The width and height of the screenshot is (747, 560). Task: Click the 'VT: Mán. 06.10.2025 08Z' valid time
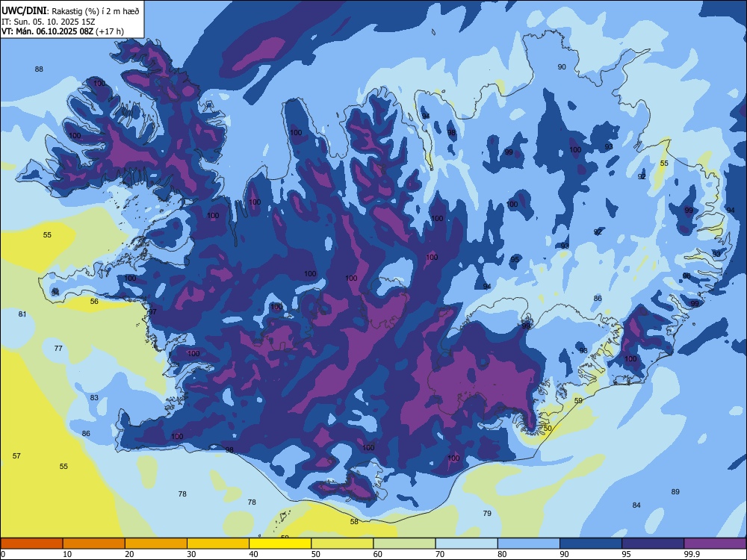point(47,31)
